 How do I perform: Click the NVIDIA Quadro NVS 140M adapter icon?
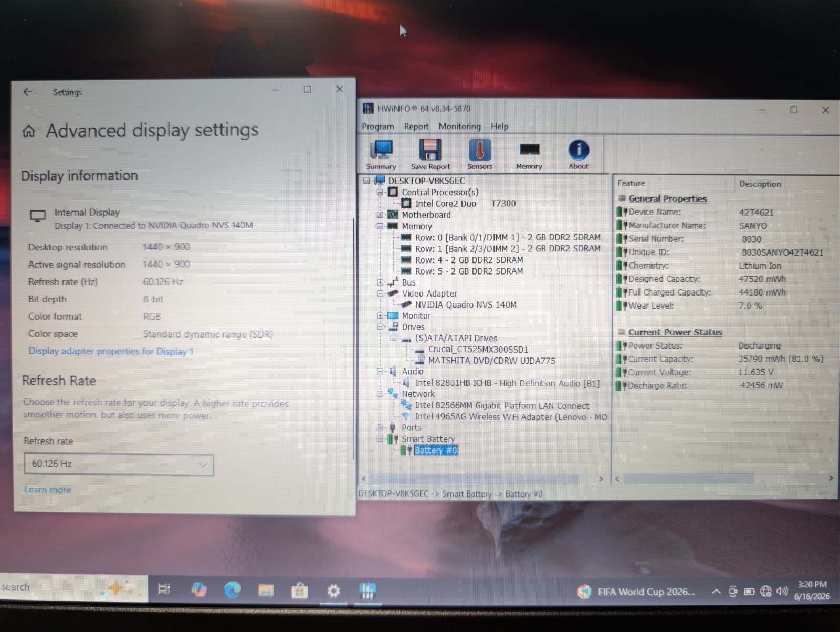tap(406, 304)
